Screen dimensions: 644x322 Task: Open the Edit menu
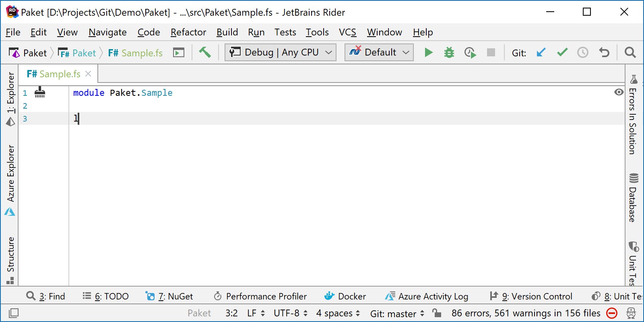[39, 32]
